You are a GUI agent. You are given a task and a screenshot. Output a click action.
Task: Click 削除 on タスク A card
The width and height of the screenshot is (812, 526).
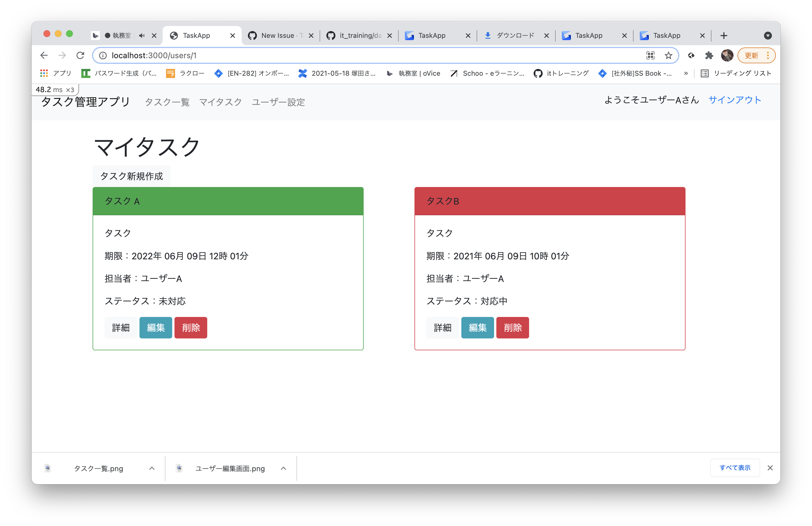pos(191,328)
